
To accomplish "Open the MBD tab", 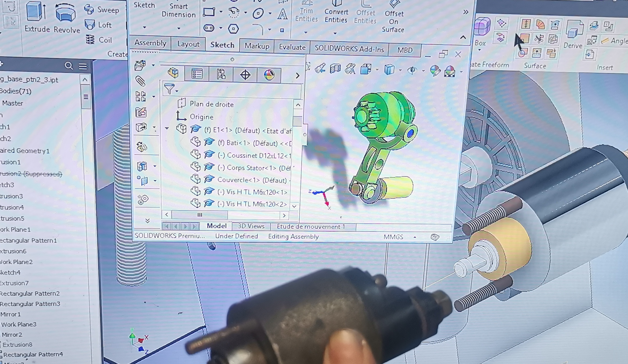I will click(405, 50).
